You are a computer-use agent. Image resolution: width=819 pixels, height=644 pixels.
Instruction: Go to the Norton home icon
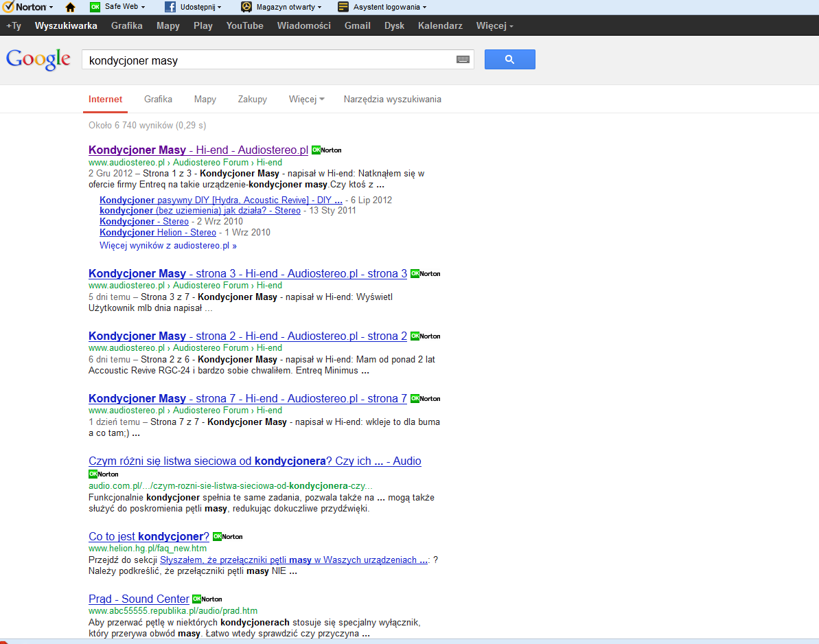point(70,8)
